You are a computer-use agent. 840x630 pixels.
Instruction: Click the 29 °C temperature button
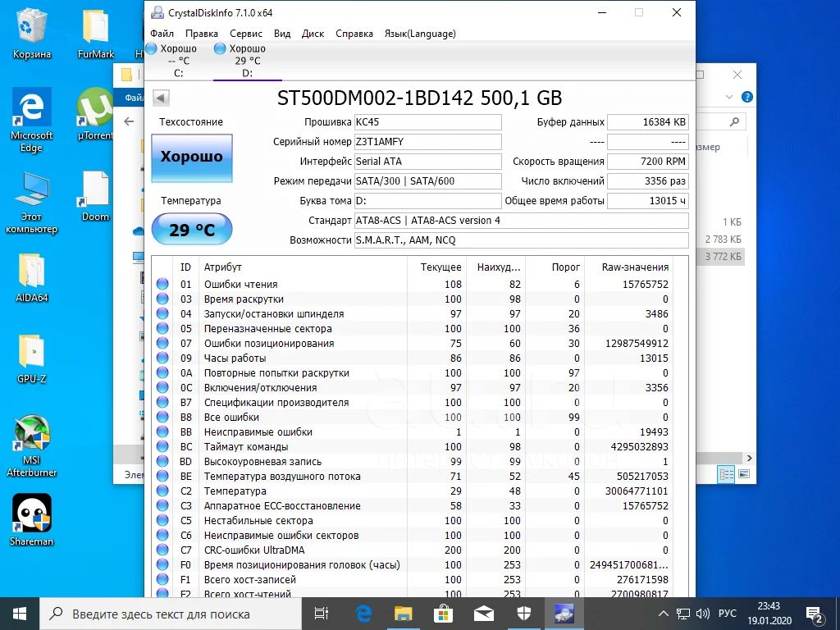pyautogui.click(x=192, y=230)
